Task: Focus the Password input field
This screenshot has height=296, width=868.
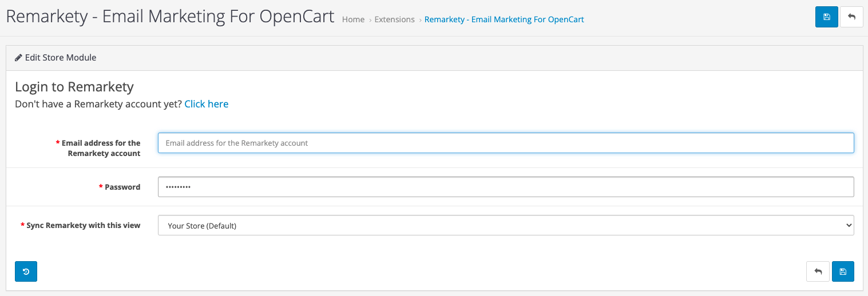Action: [x=506, y=187]
